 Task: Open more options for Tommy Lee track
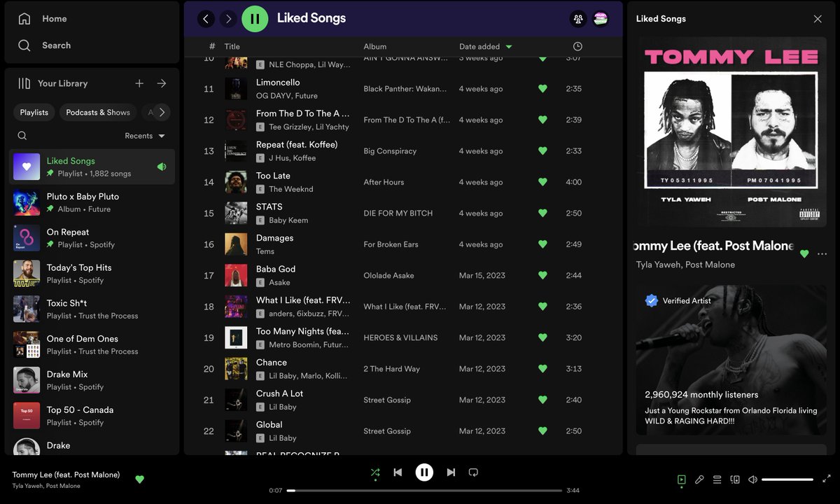pos(822,254)
